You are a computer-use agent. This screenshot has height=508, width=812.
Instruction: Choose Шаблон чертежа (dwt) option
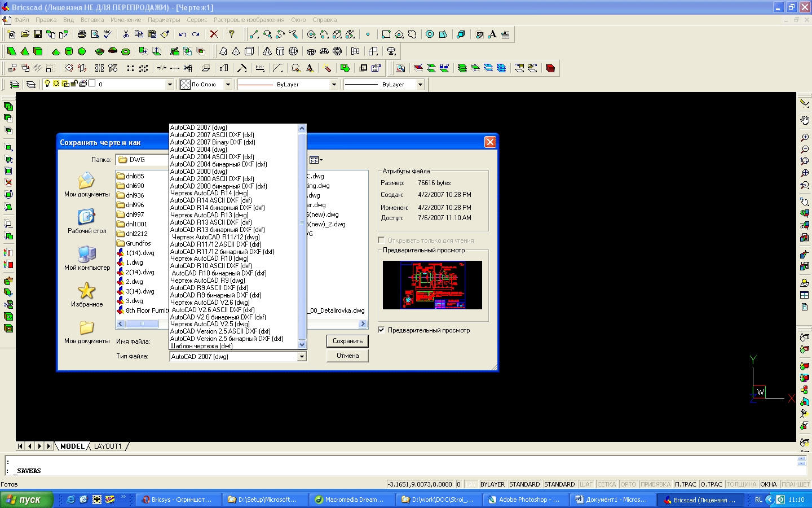[x=233, y=346]
